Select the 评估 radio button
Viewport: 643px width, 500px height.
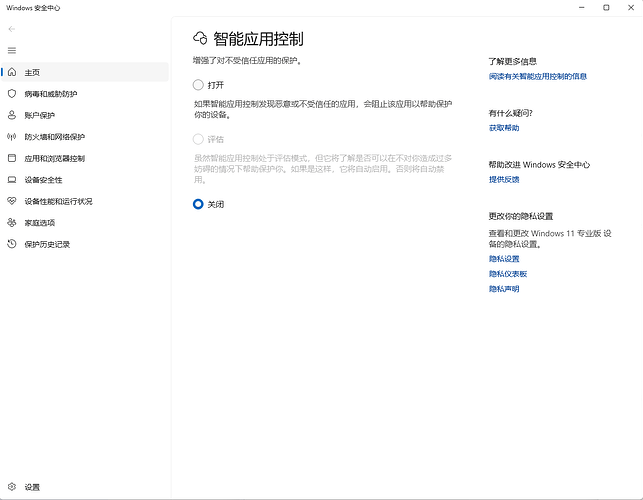(198, 139)
